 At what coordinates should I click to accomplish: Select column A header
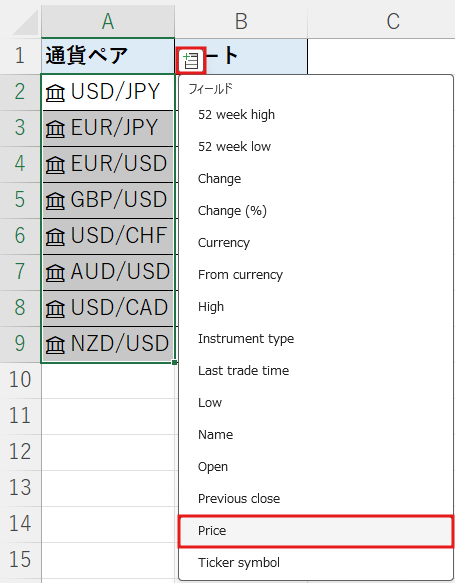tap(108, 21)
